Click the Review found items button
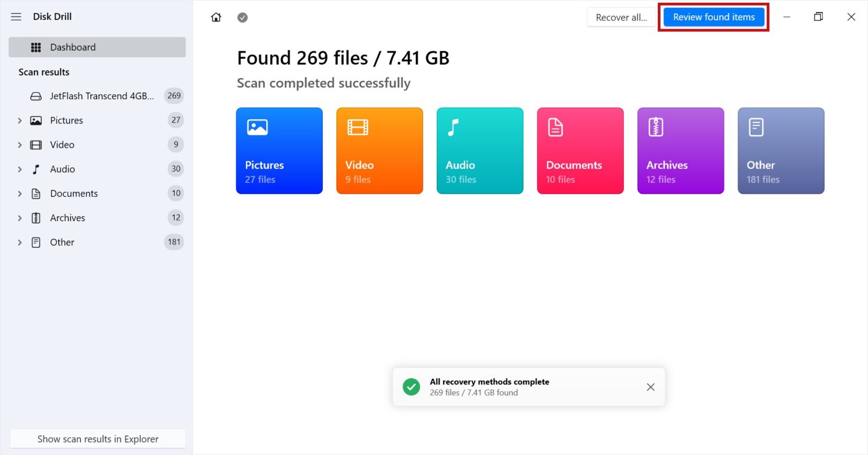868x455 pixels. [x=713, y=17]
